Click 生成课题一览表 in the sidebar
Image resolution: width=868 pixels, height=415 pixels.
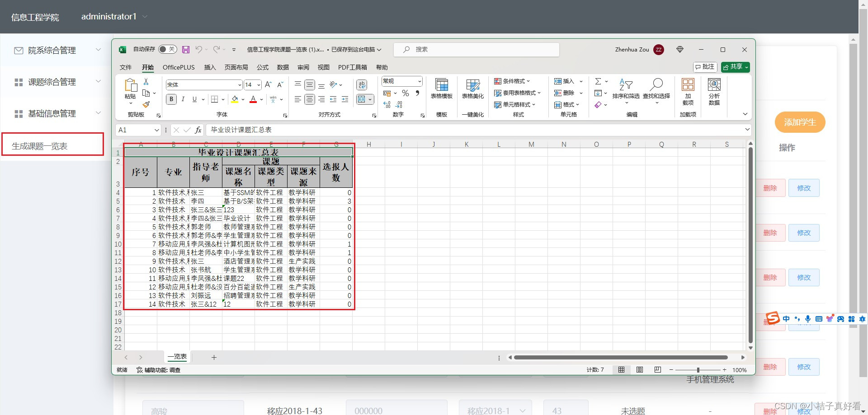tap(40, 146)
